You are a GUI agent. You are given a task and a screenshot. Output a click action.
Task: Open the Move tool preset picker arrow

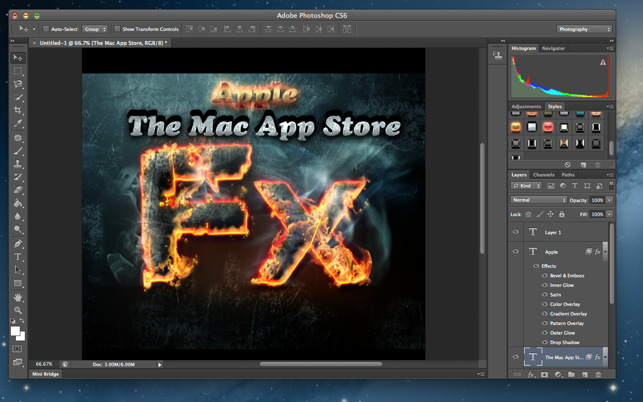click(x=34, y=29)
